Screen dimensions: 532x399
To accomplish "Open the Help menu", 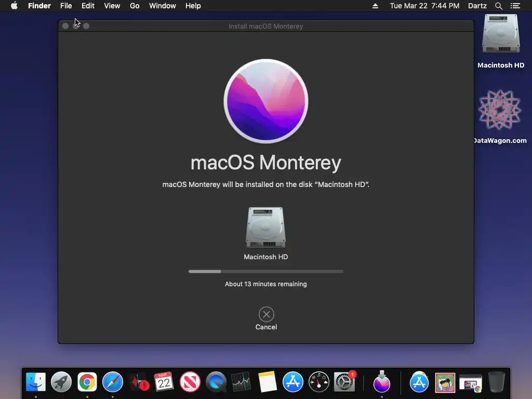I will pos(193,6).
